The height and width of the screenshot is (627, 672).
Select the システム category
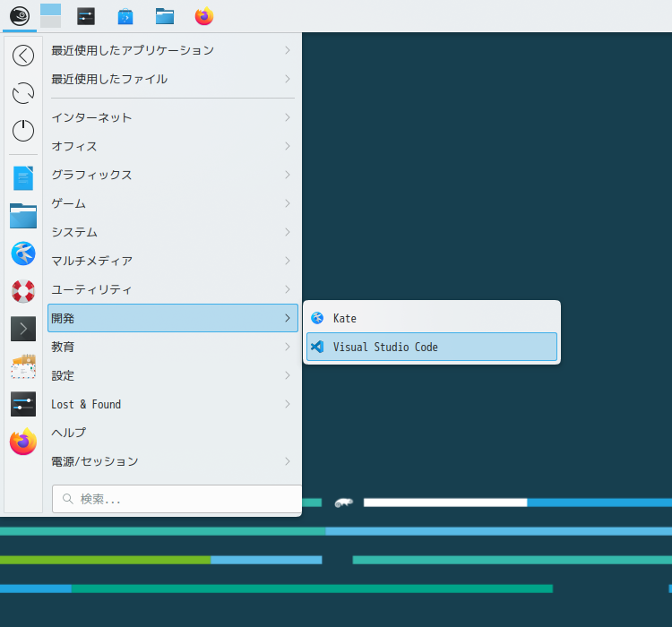173,232
